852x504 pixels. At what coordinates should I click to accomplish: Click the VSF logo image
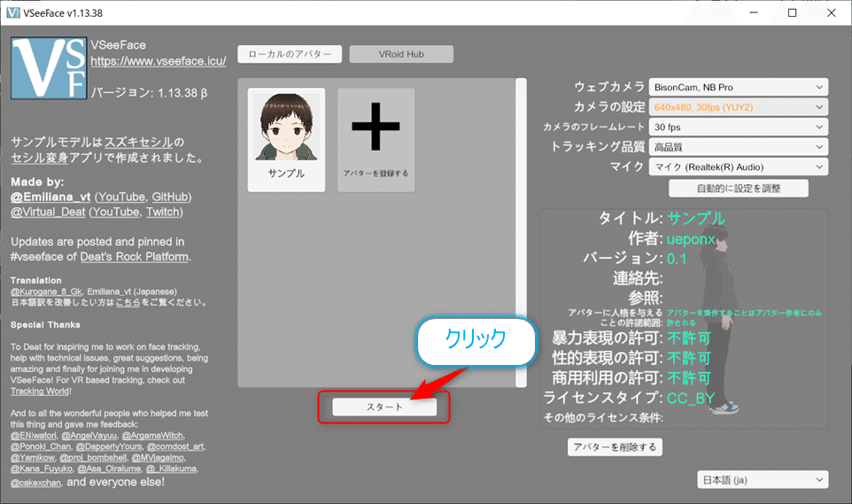click(x=49, y=68)
